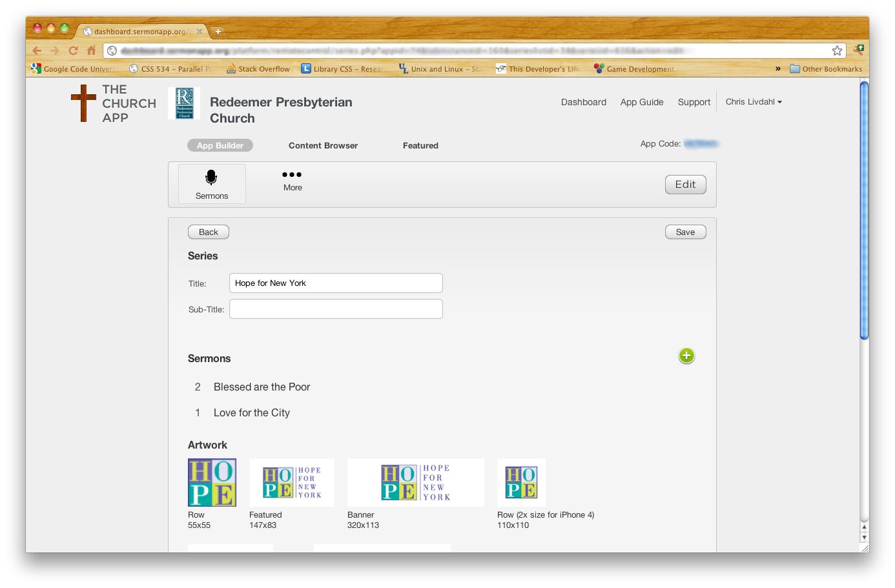This screenshot has width=895, height=588.
Task: Click the Sub-Title input field
Action: (336, 309)
